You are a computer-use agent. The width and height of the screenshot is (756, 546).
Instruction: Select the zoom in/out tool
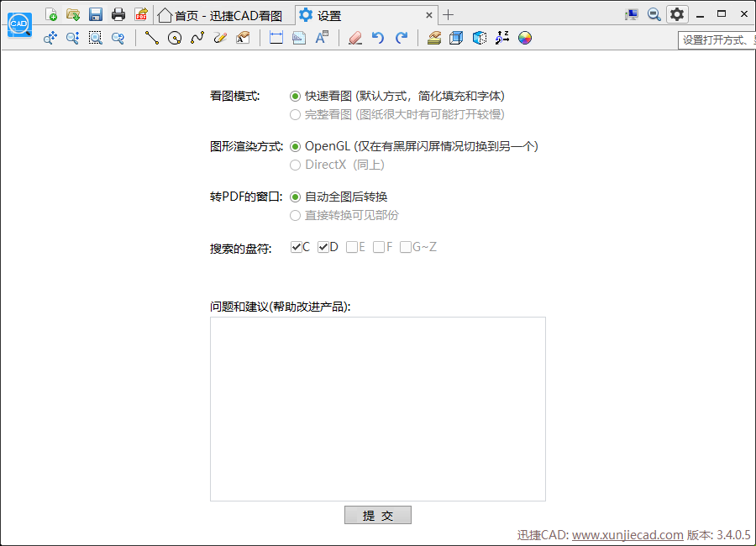click(73, 38)
